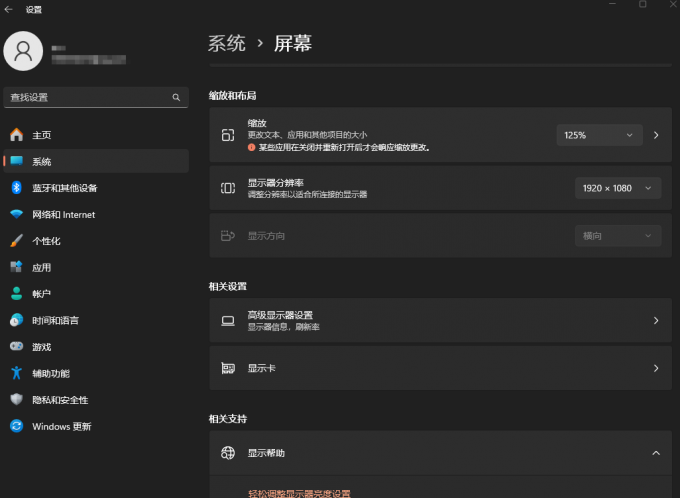680x498 pixels.
Task: Select 蓝牙和其他设备 in the sidebar
Action: click(x=96, y=187)
